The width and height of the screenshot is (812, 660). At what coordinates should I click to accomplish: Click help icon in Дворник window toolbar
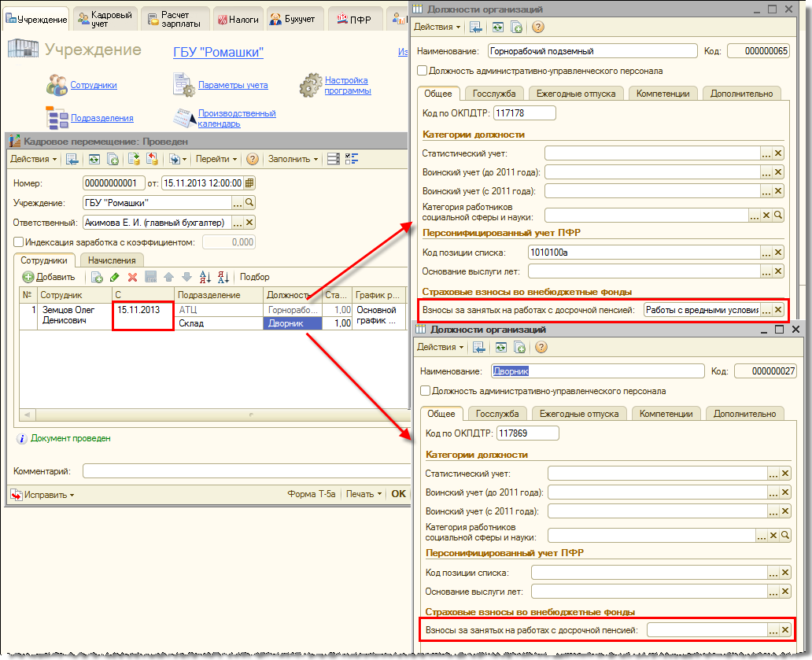[x=541, y=347]
